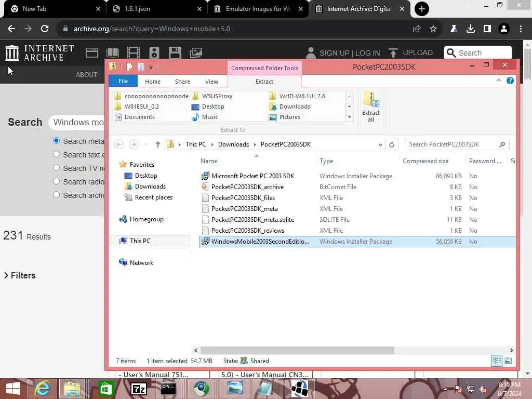Select Network in navigation pane
This screenshot has width=532, height=399.
coord(141,262)
